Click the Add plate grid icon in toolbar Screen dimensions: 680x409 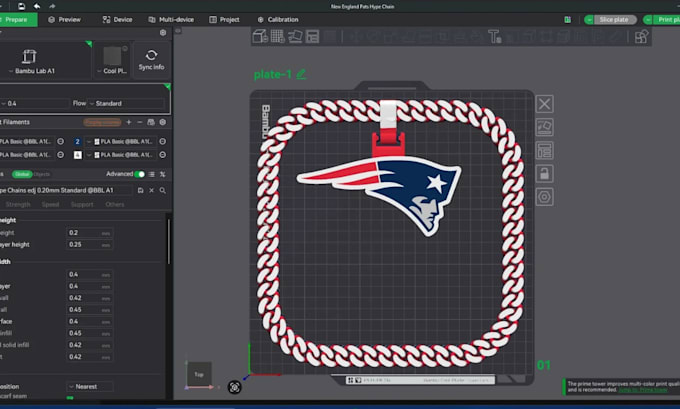(278, 36)
